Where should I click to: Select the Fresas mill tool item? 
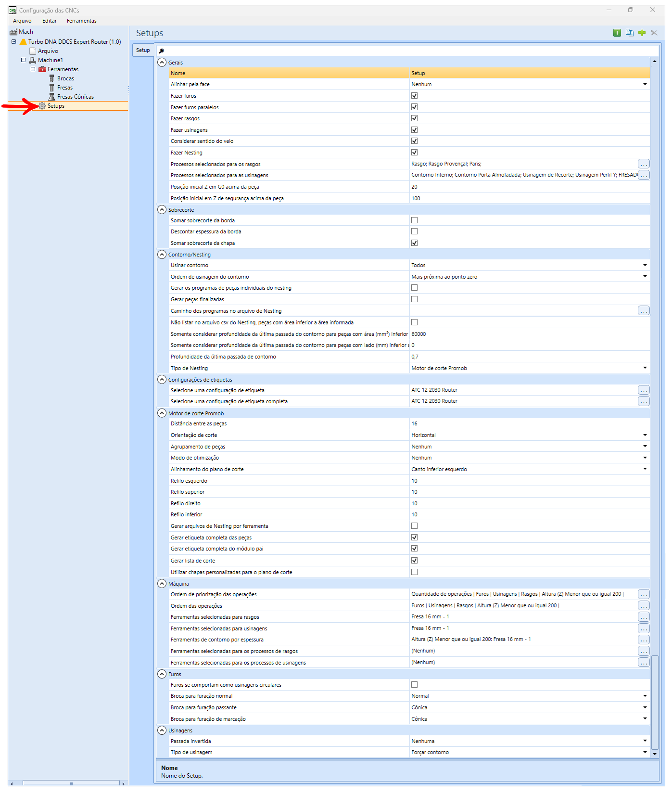coord(64,88)
